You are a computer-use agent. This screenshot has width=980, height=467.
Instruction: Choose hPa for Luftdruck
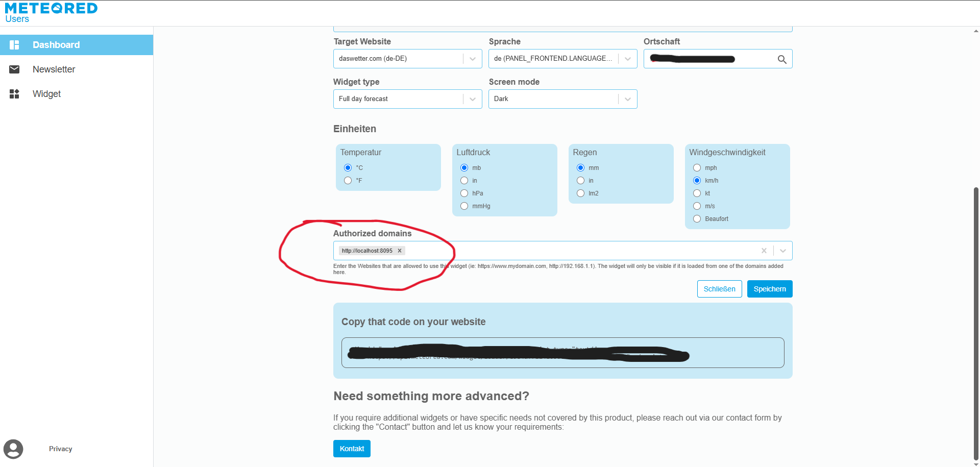click(x=464, y=193)
